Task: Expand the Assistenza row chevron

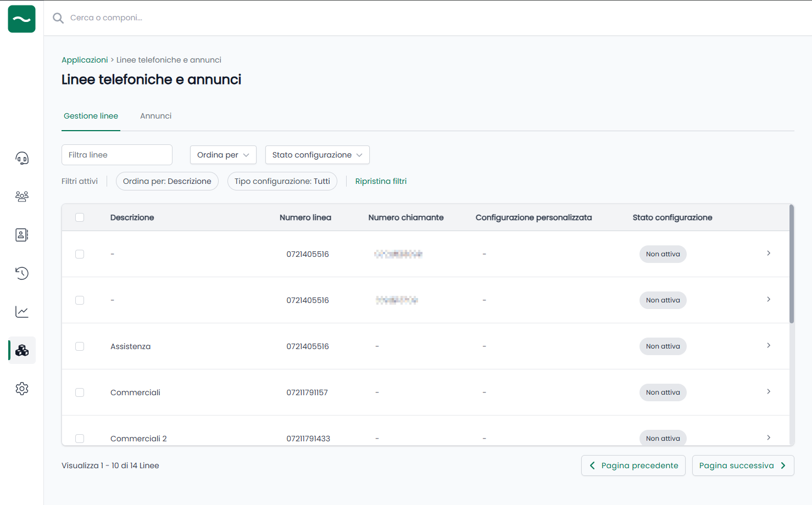Action: click(x=769, y=346)
